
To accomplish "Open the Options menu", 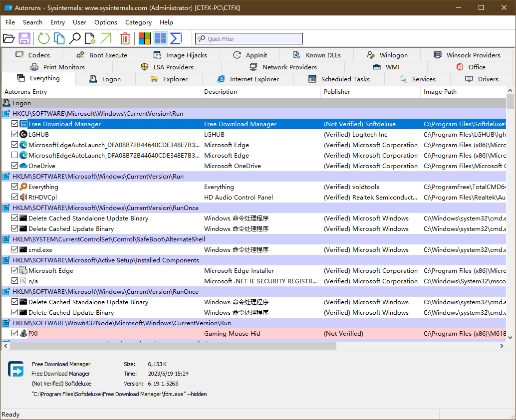I will coord(106,22).
